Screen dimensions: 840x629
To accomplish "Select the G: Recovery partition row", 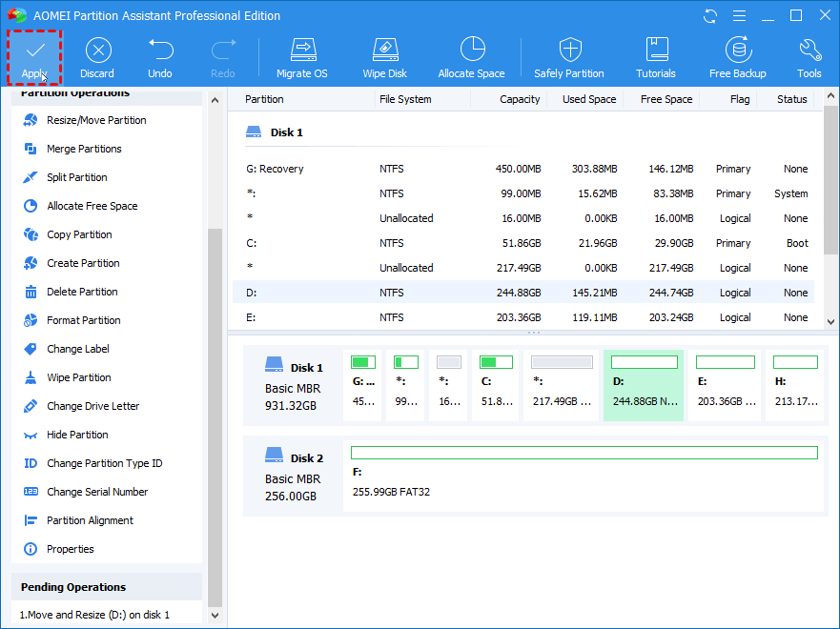I will (523, 169).
